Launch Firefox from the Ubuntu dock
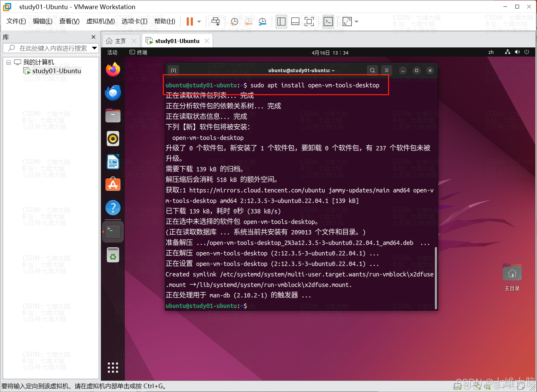Screen dimensions: 537x392 (x=113, y=69)
